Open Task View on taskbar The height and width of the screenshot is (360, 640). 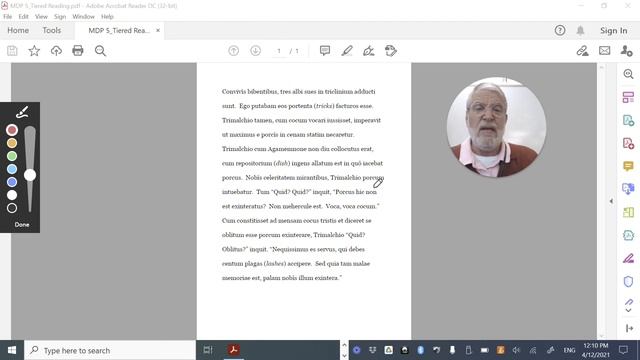pos(208,350)
